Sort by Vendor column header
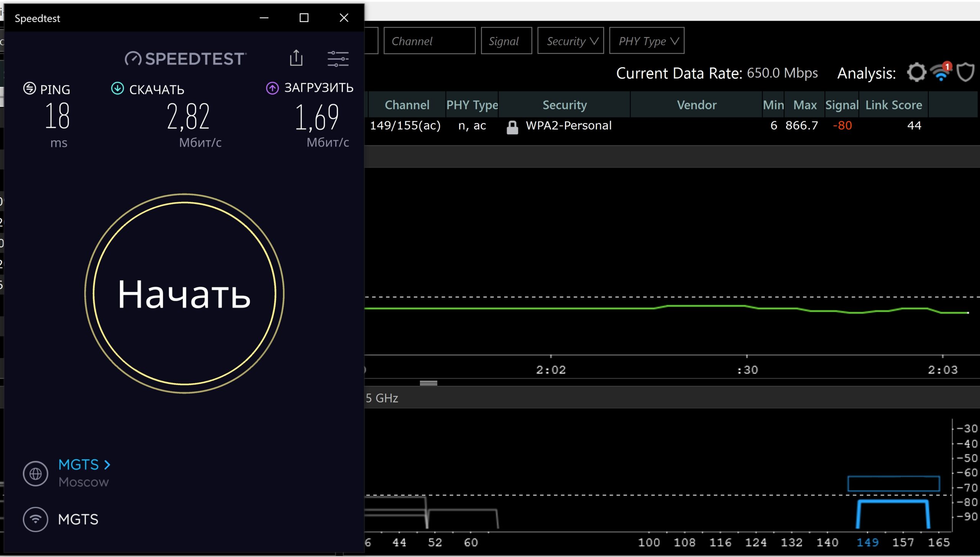The image size is (980, 557). coord(696,105)
